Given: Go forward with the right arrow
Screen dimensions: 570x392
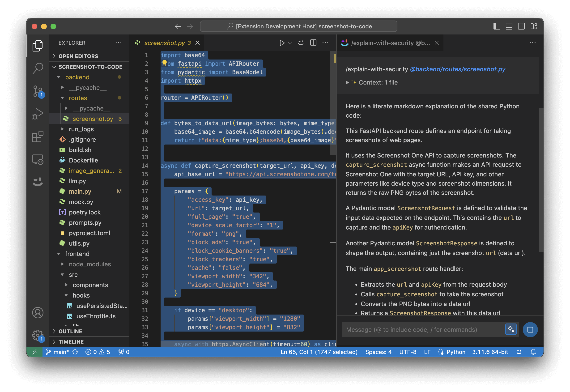Looking at the screenshot, I should click(x=190, y=26).
